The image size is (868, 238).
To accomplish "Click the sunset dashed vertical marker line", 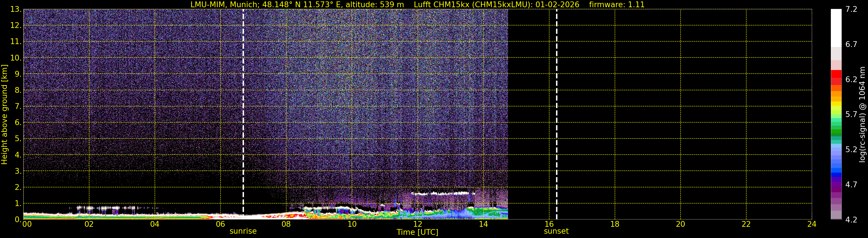I will point(556,114).
